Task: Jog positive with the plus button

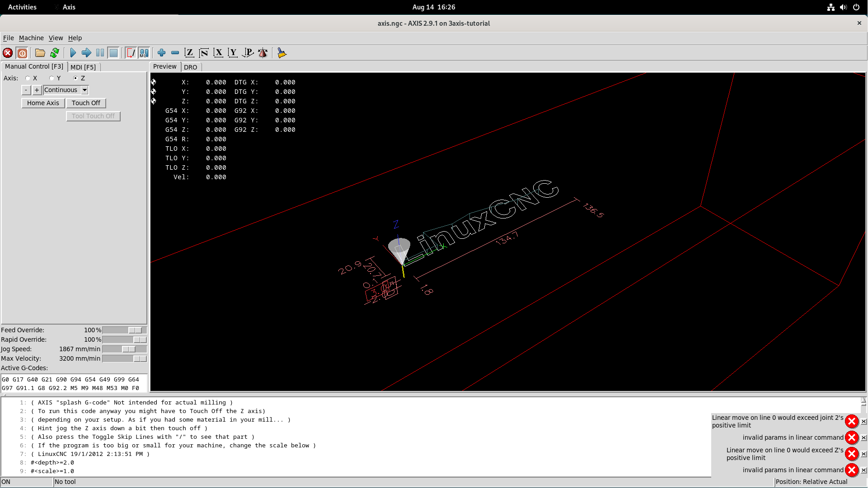Action: 37,90
